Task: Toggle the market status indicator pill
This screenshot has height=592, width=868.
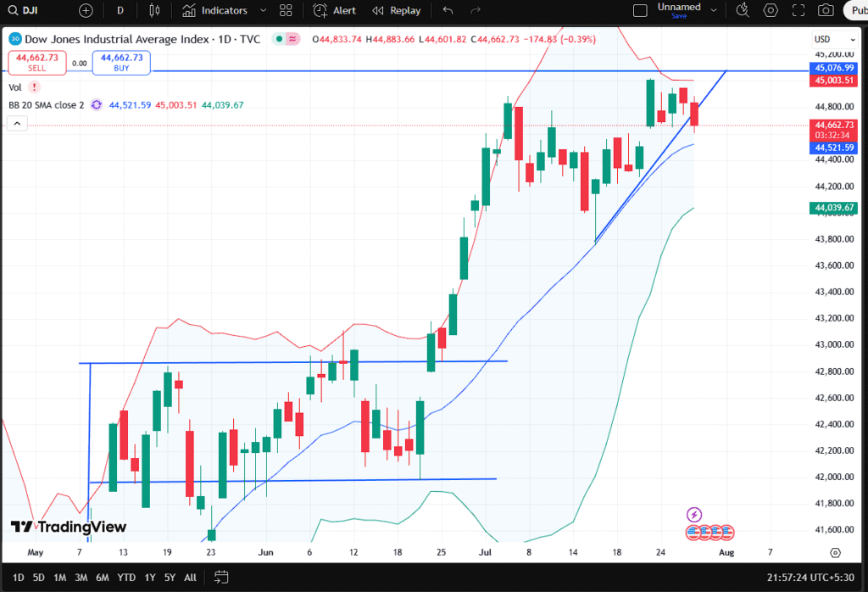Action: [x=287, y=39]
